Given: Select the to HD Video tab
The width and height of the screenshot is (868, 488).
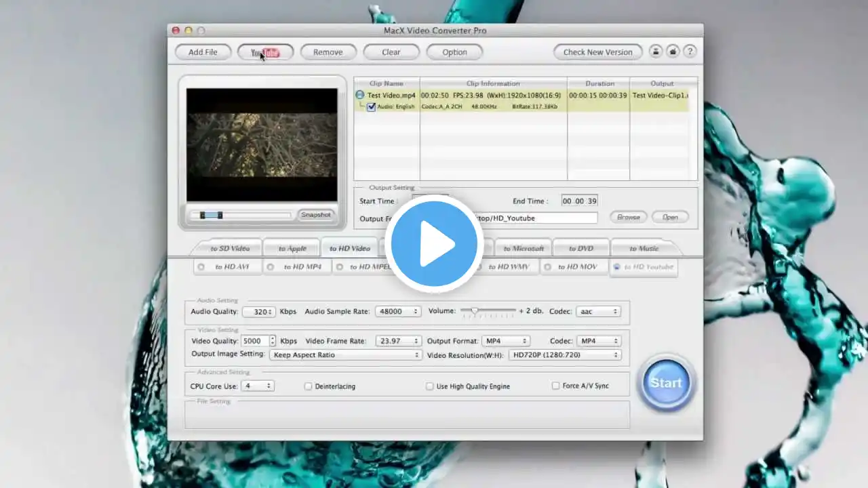Looking at the screenshot, I should (350, 248).
